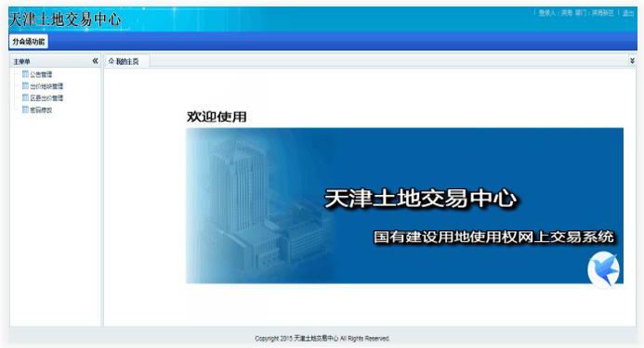Click the 退出 logout link
644x348 pixels.
(x=628, y=13)
